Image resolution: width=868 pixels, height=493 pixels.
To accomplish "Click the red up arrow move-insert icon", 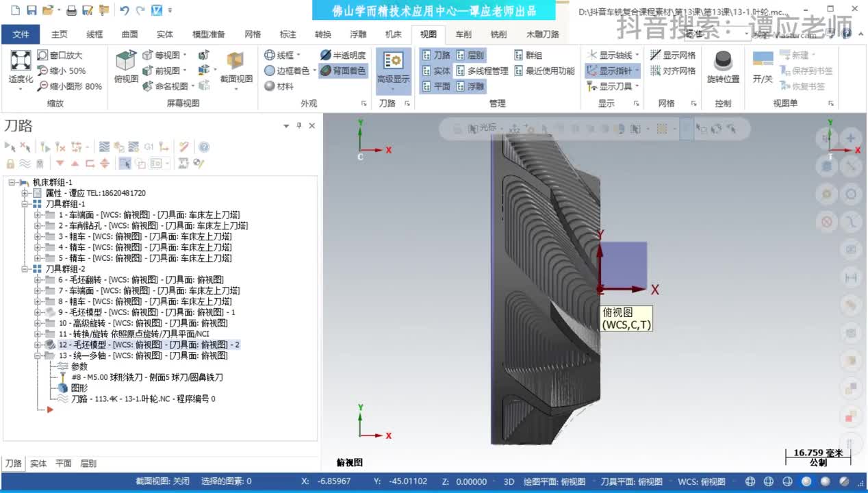I will [x=75, y=163].
